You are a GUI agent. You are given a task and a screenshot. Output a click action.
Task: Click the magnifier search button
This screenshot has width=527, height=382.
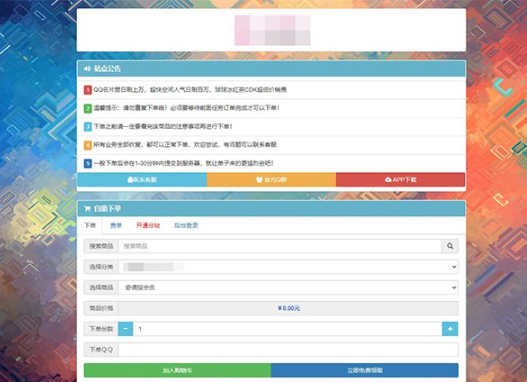[450, 246]
